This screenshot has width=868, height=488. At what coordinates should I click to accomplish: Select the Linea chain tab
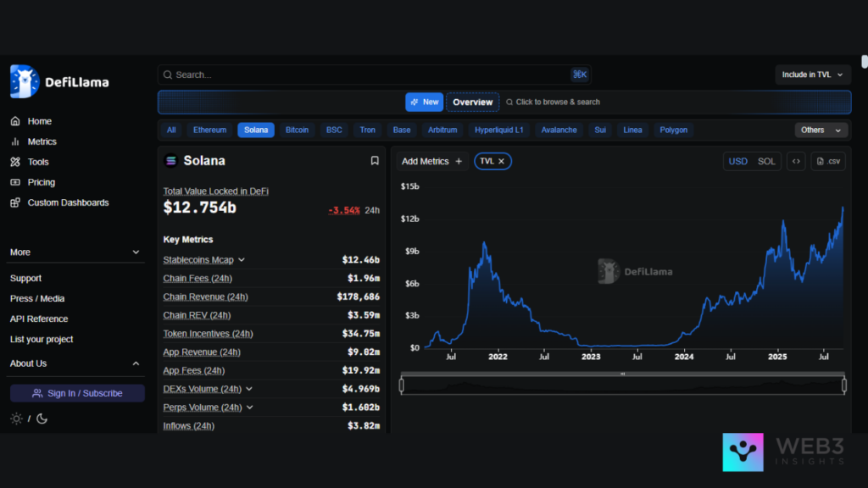click(x=632, y=130)
